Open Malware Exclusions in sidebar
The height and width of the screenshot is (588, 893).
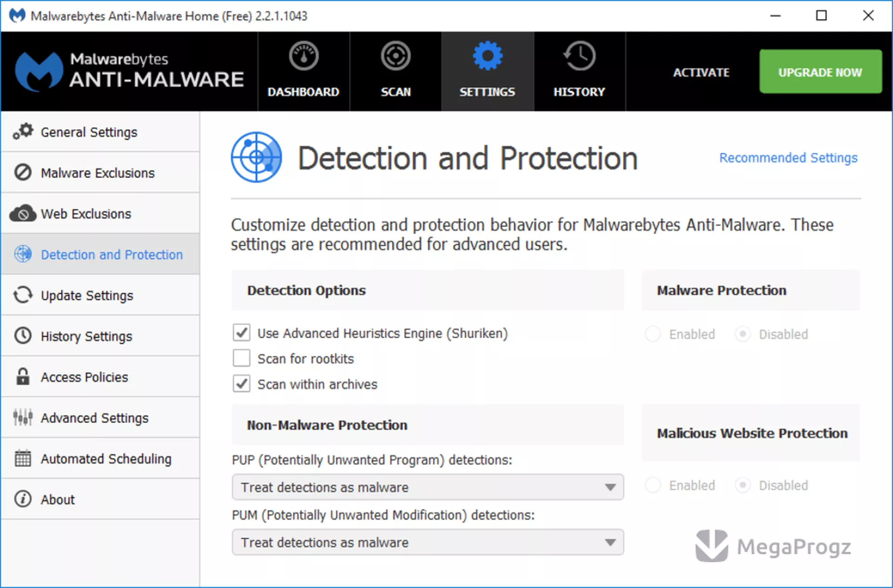click(x=100, y=173)
